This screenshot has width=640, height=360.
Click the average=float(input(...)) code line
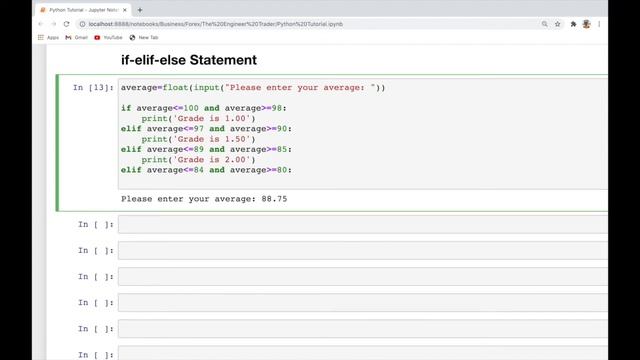point(253,87)
